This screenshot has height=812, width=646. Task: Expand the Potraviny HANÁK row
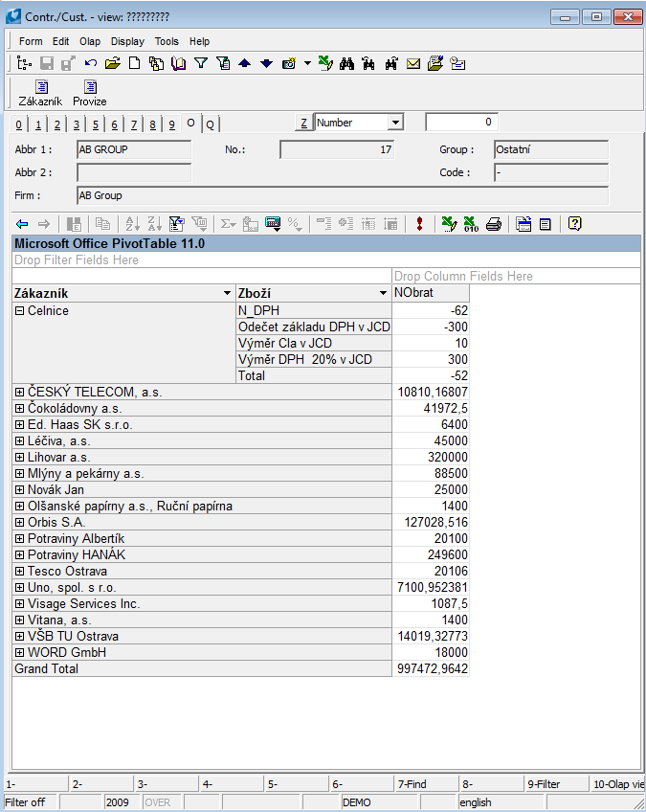pyautogui.click(x=20, y=555)
